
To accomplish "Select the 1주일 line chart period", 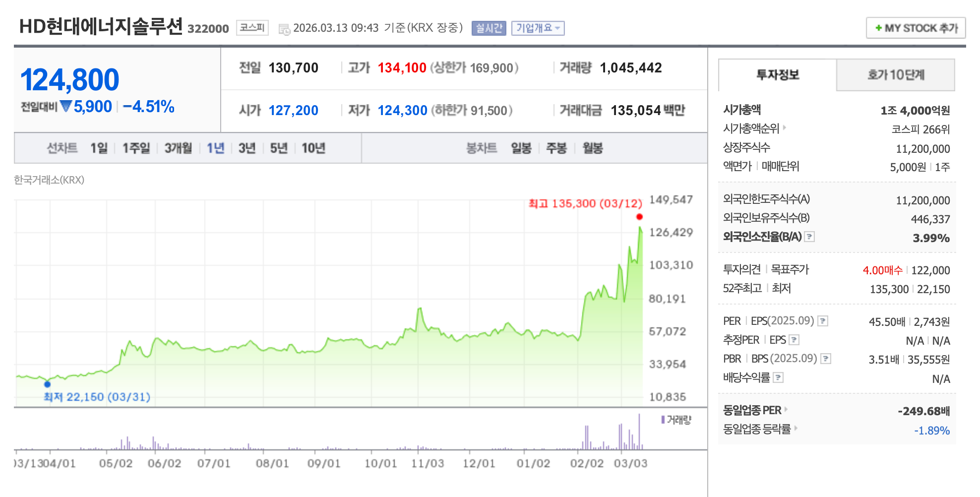I will coord(136,148).
